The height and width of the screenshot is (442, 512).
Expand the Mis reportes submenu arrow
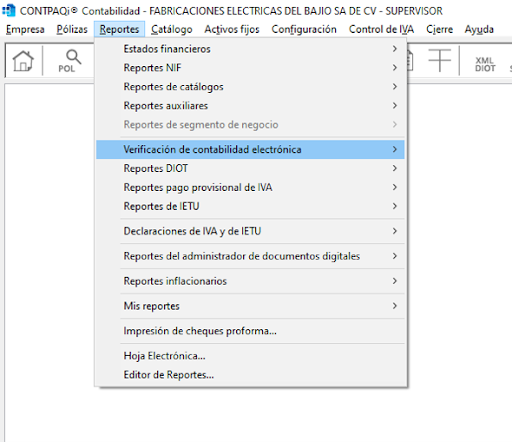(x=395, y=306)
